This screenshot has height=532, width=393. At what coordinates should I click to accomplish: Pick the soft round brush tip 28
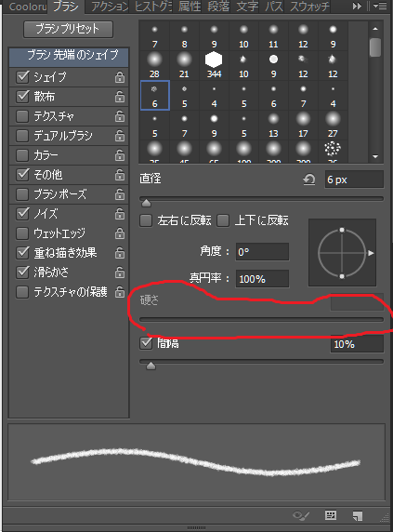click(154, 65)
